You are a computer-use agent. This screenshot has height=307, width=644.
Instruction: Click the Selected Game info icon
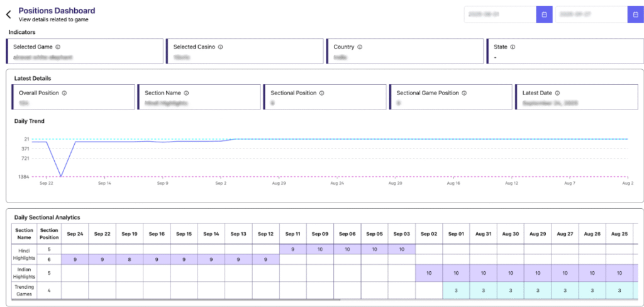(58, 47)
